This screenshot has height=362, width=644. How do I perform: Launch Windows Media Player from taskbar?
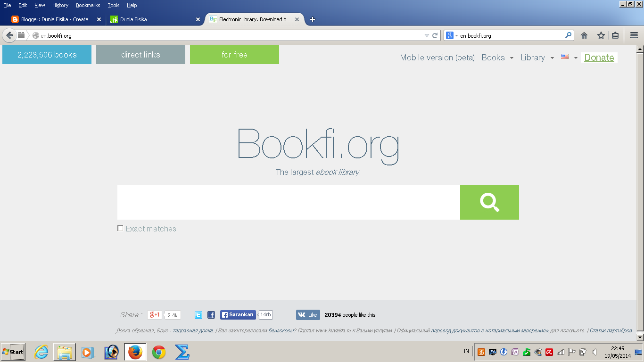pos(88,352)
